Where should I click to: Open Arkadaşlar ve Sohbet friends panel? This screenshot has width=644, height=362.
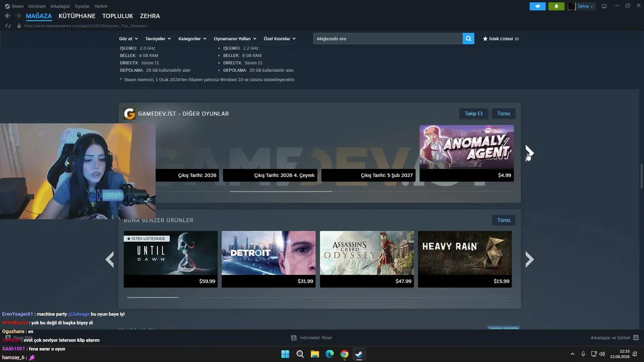point(614,338)
